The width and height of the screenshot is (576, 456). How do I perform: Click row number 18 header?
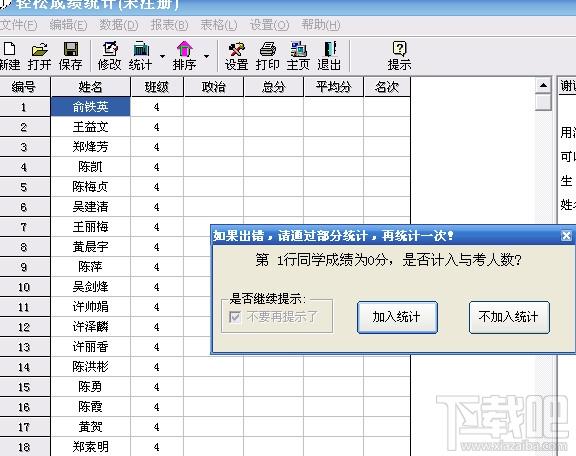[x=24, y=447]
